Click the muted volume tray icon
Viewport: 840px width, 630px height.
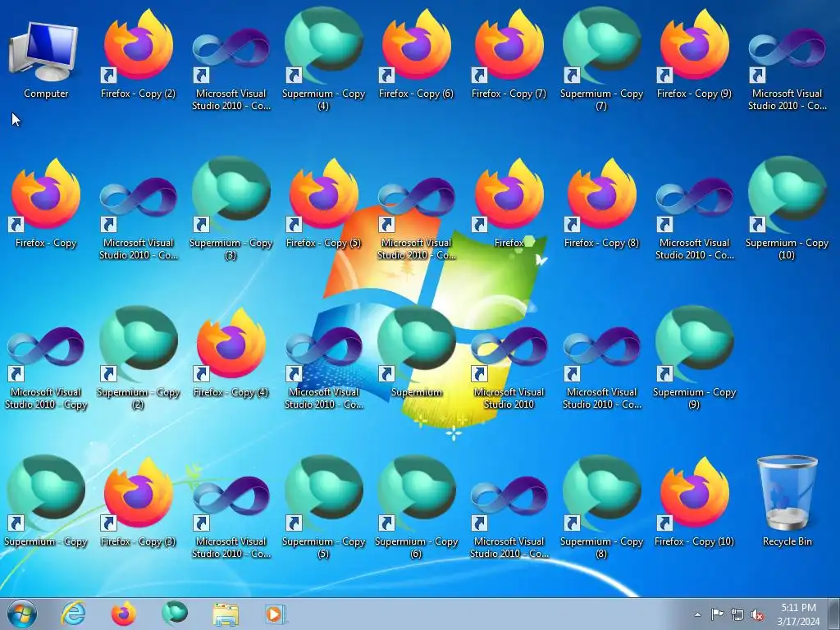757,615
